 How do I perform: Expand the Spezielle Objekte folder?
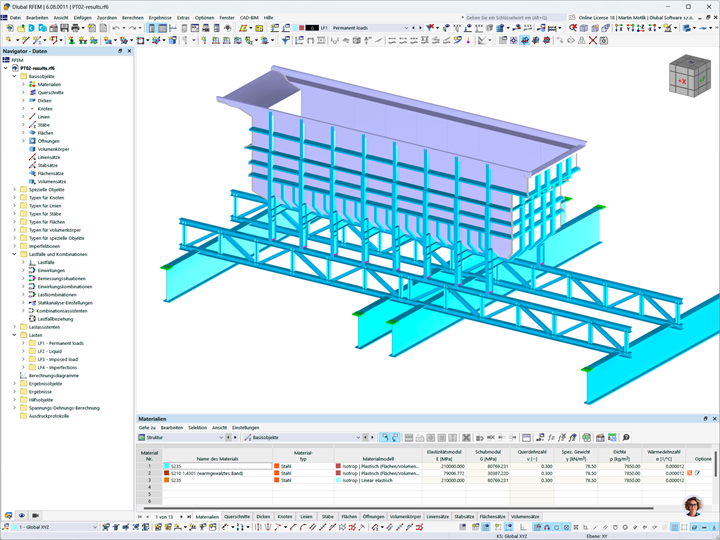tap(14, 189)
